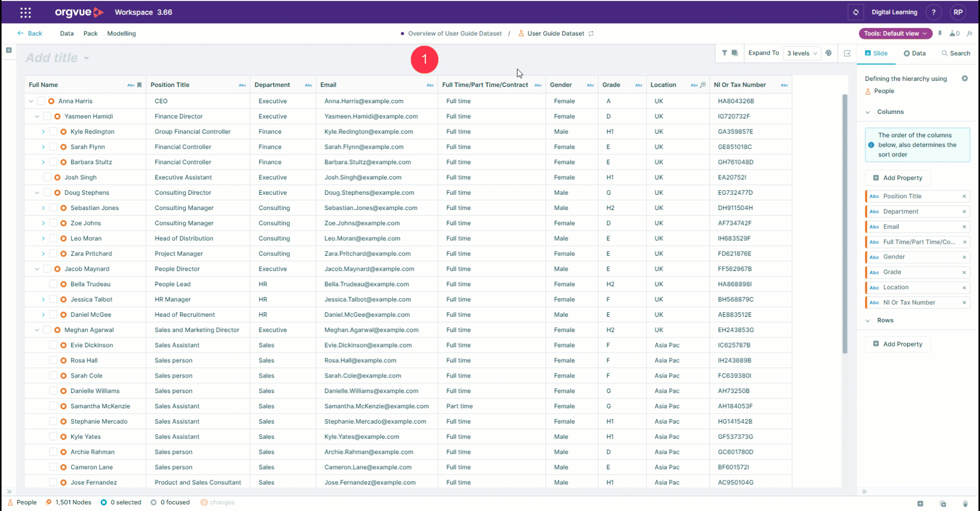Viewport: 980px width, 511px height.
Task: Tick the checkbox for Samantha McKenzie
Action: (x=53, y=406)
